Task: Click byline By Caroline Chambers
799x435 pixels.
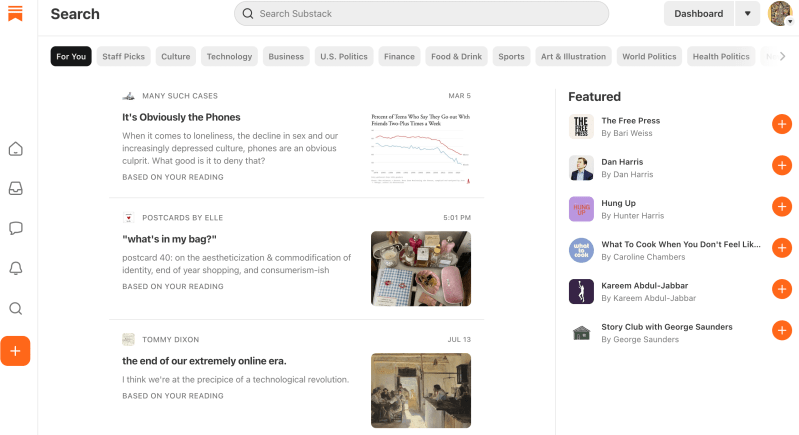Action: [x=643, y=257]
